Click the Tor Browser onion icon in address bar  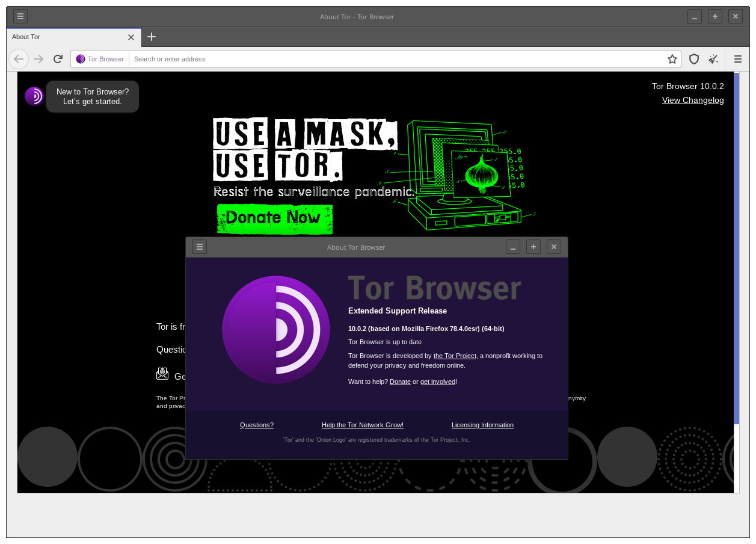pyautogui.click(x=81, y=58)
